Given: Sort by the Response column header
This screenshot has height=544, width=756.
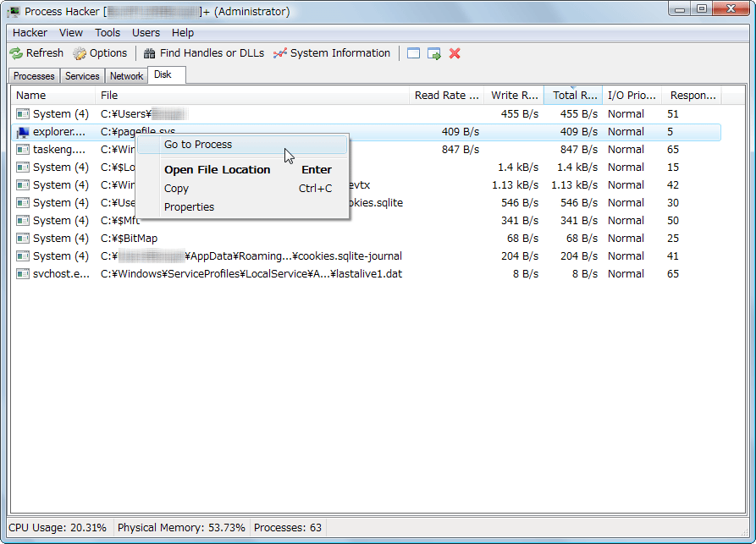Looking at the screenshot, I should (x=692, y=96).
